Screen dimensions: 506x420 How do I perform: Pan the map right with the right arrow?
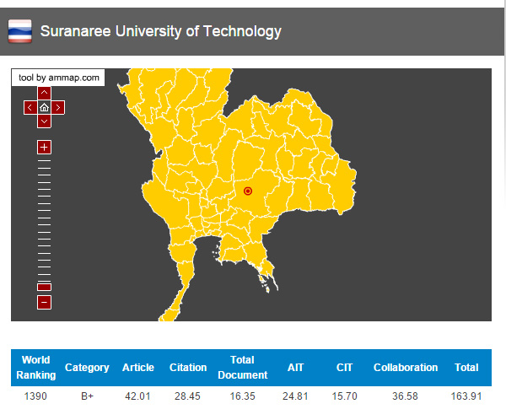(58, 107)
